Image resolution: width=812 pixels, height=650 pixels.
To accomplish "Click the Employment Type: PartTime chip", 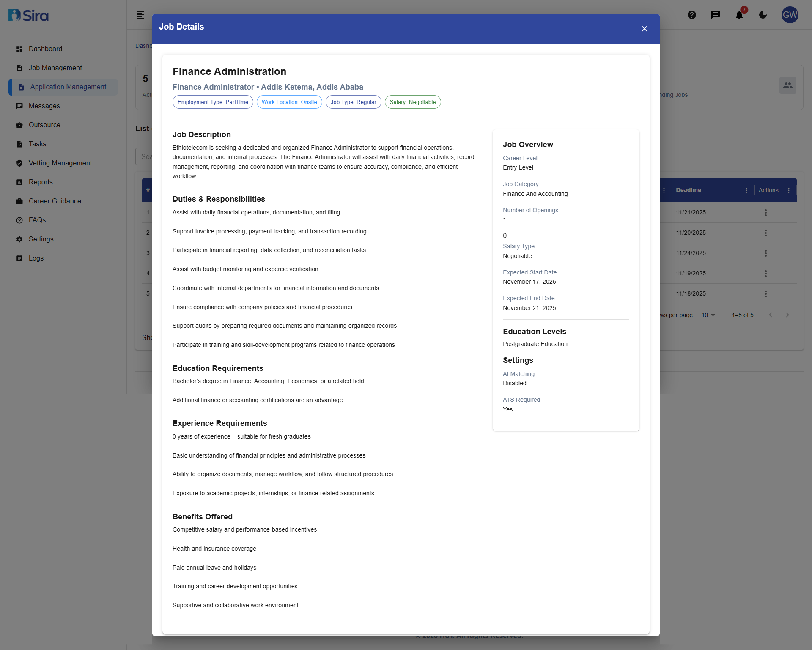I will [x=213, y=102].
